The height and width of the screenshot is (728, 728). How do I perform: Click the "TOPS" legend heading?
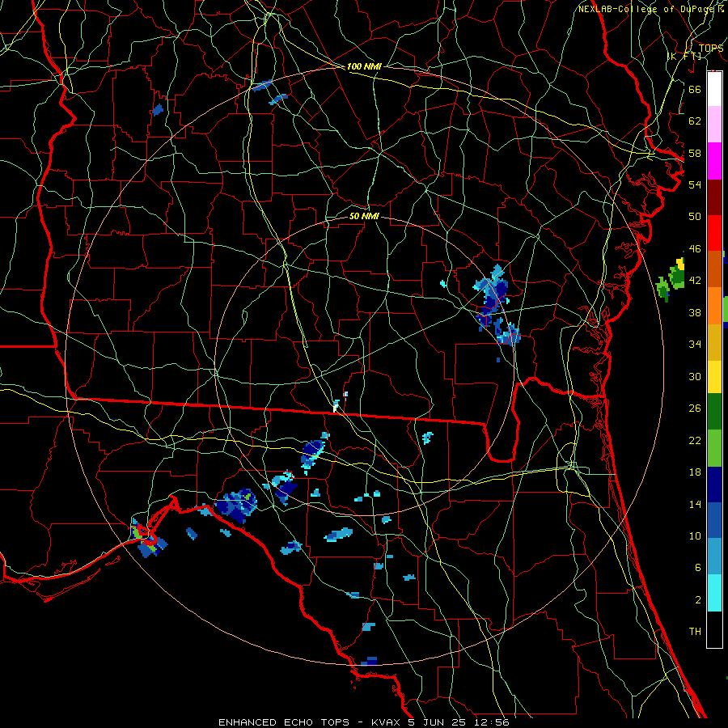711,49
